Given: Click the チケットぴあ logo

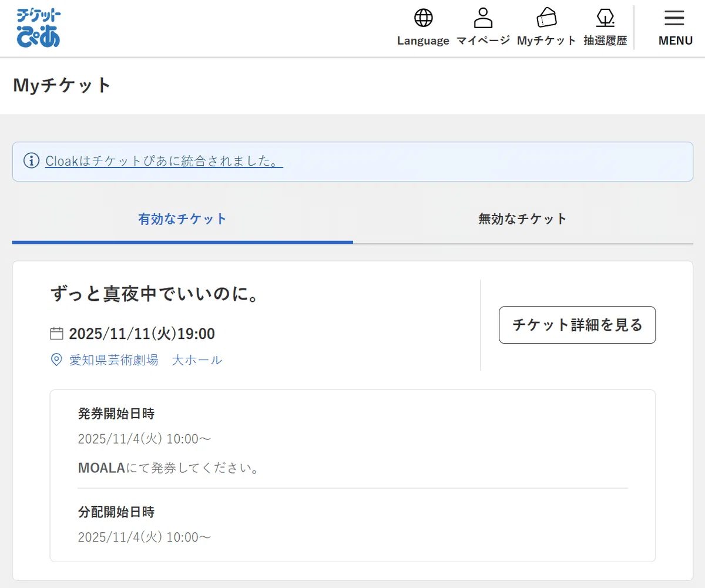Looking at the screenshot, I should coord(39,28).
